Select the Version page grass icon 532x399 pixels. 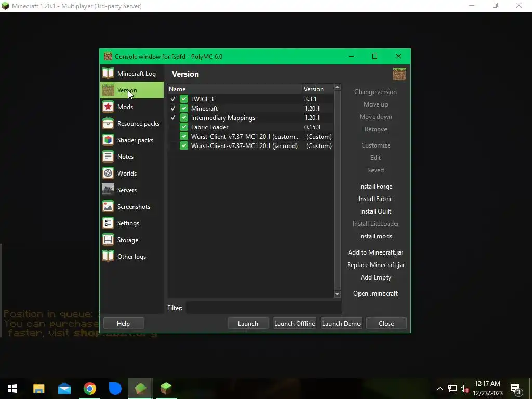[108, 90]
